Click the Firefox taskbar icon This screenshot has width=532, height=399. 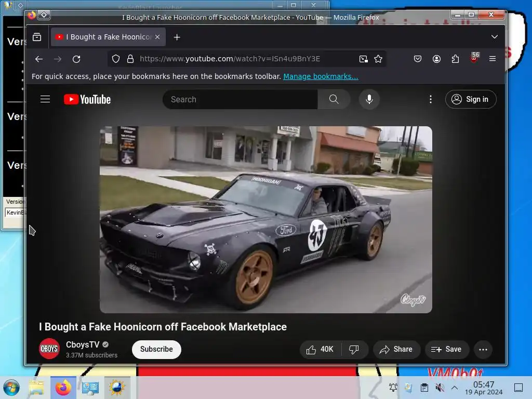63,388
